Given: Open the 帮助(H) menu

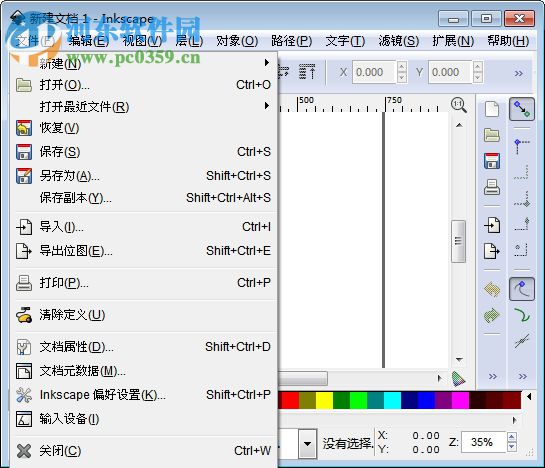Looking at the screenshot, I should pyautogui.click(x=508, y=41).
